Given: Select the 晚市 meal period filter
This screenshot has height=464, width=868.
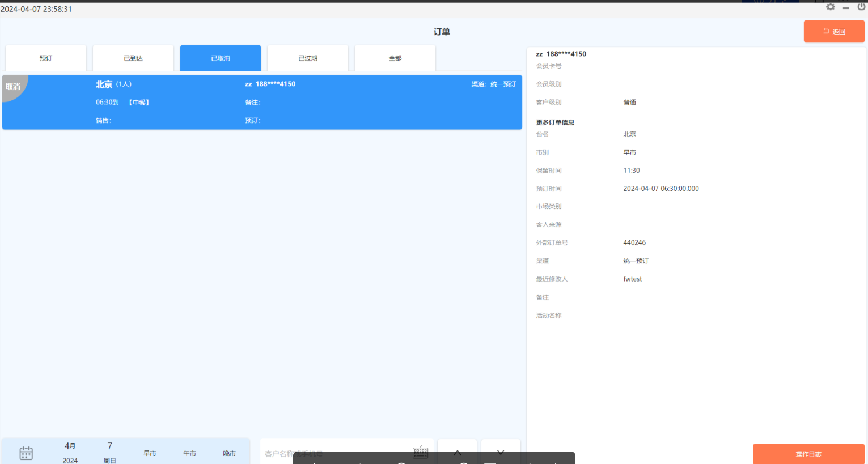Looking at the screenshot, I should pyautogui.click(x=229, y=453).
